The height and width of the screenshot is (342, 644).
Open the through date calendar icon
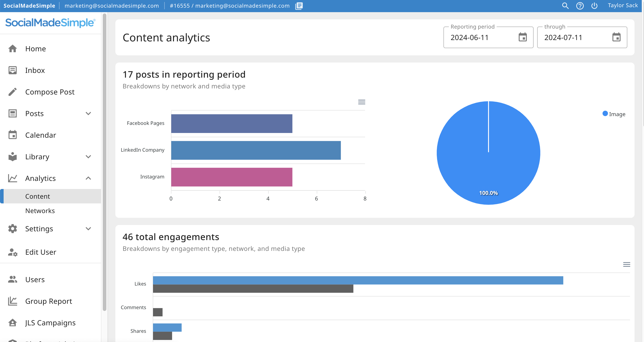(616, 37)
